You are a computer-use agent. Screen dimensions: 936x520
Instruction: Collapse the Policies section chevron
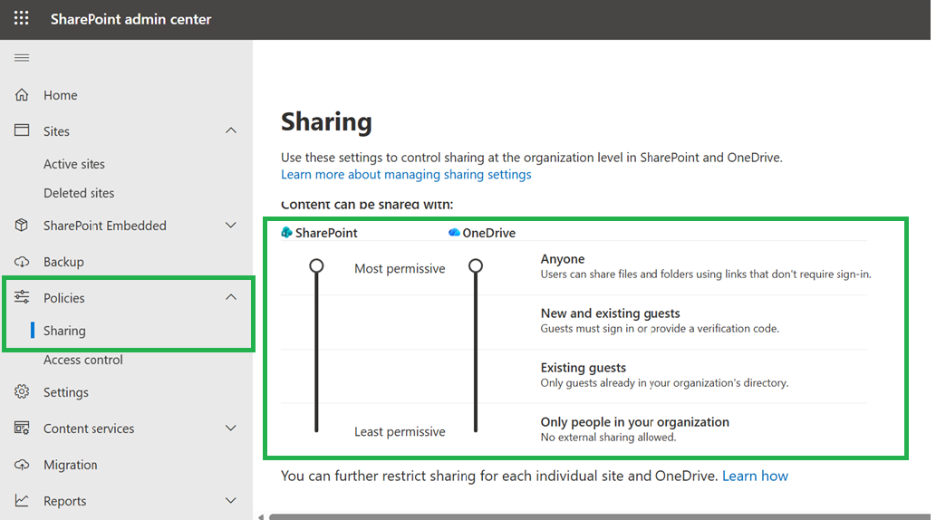[x=231, y=297]
